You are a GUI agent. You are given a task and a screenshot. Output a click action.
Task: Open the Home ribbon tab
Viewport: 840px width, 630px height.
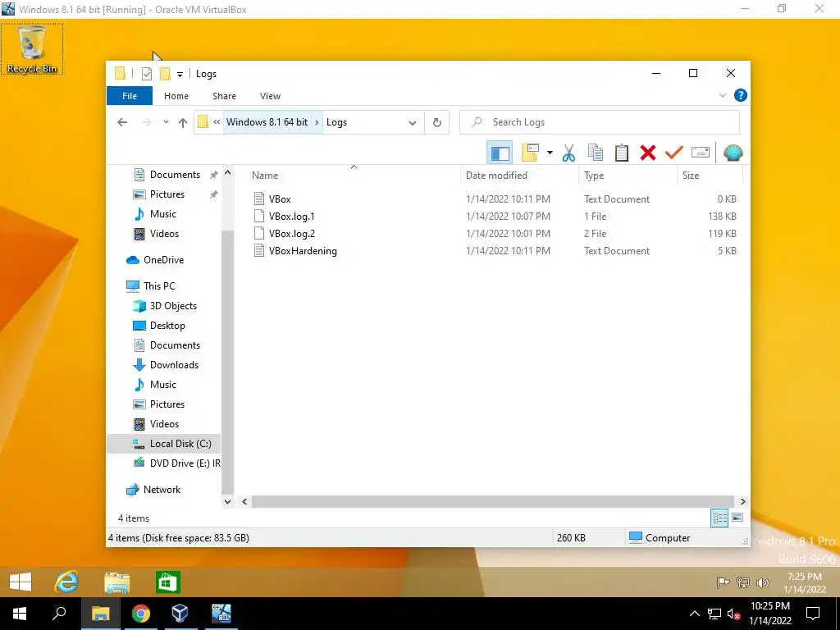click(x=176, y=96)
